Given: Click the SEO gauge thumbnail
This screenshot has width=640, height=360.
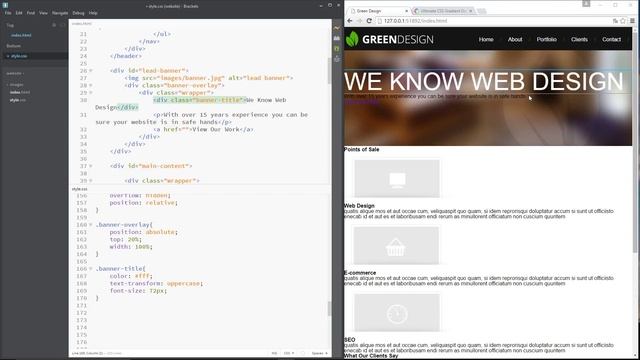Looking at the screenshot, I should [397, 313].
